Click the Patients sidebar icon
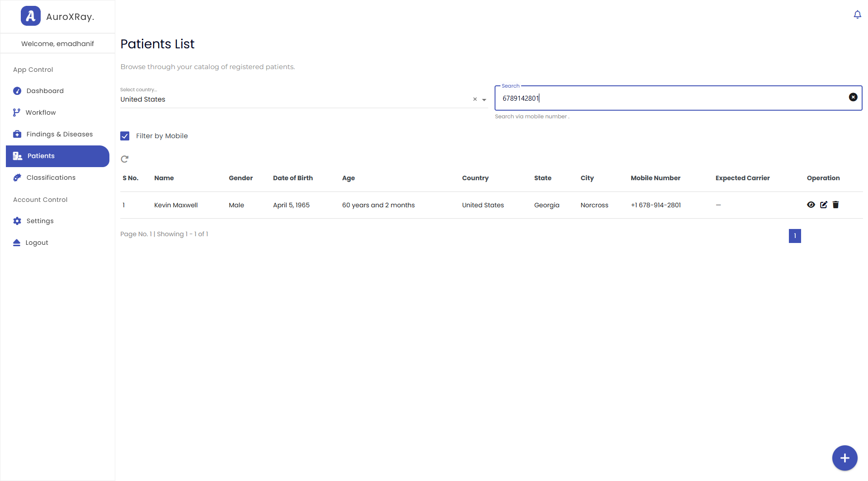868x481 pixels. [x=17, y=156]
